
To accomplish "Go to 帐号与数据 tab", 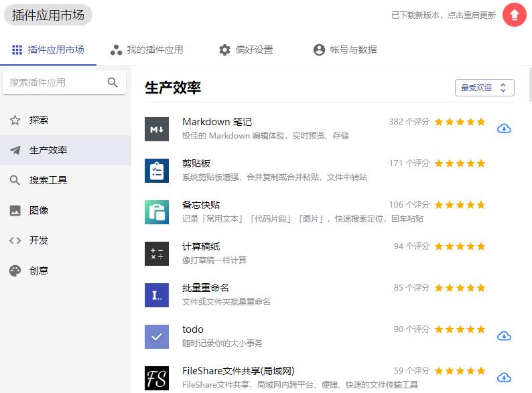I will pyautogui.click(x=345, y=50).
